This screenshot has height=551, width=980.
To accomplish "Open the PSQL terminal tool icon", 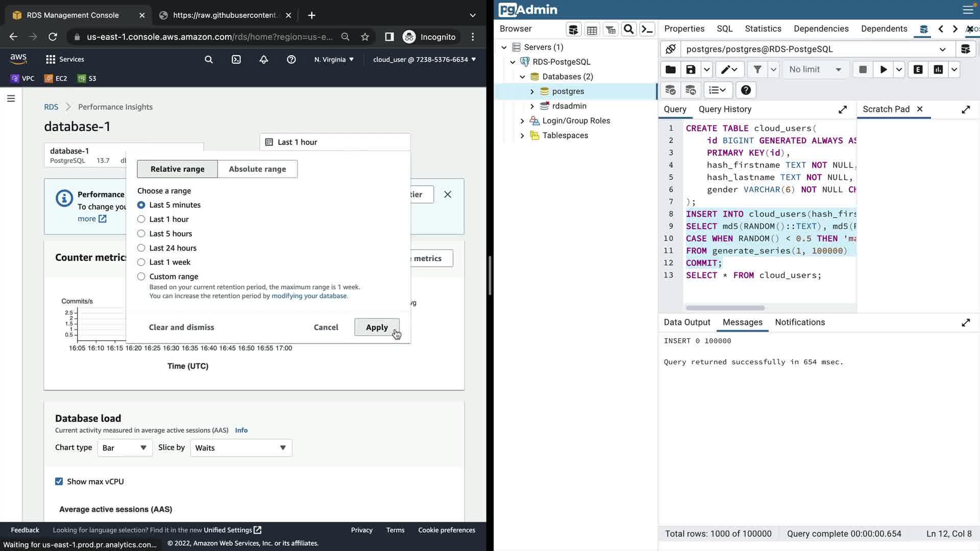I will (647, 30).
